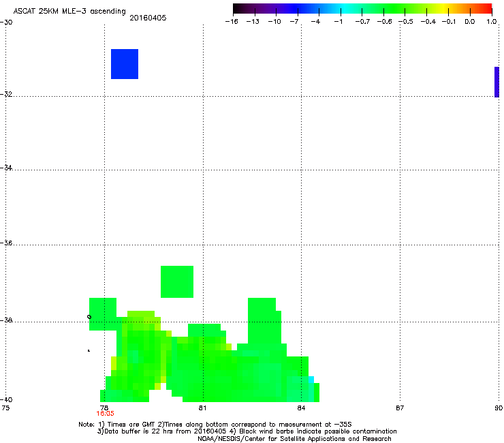This screenshot has height=443, width=504.
Task: Click the colorbar label '-0.5'
Action: [406, 22]
